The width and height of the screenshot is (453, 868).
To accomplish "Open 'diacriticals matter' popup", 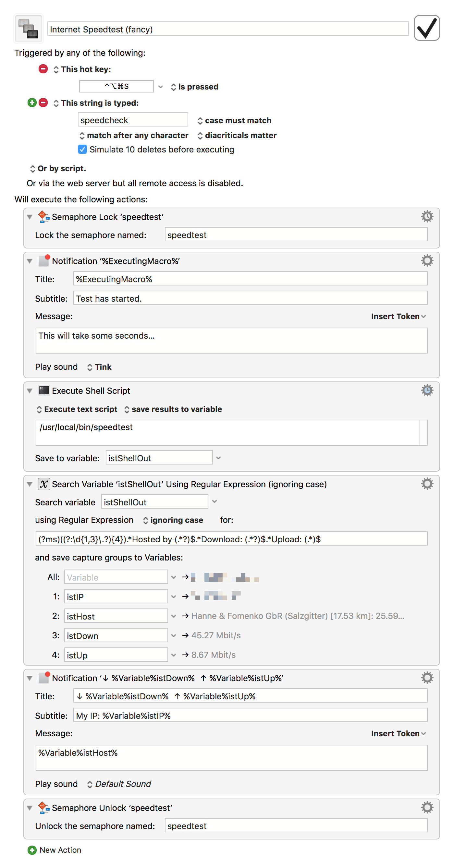I will 237,136.
